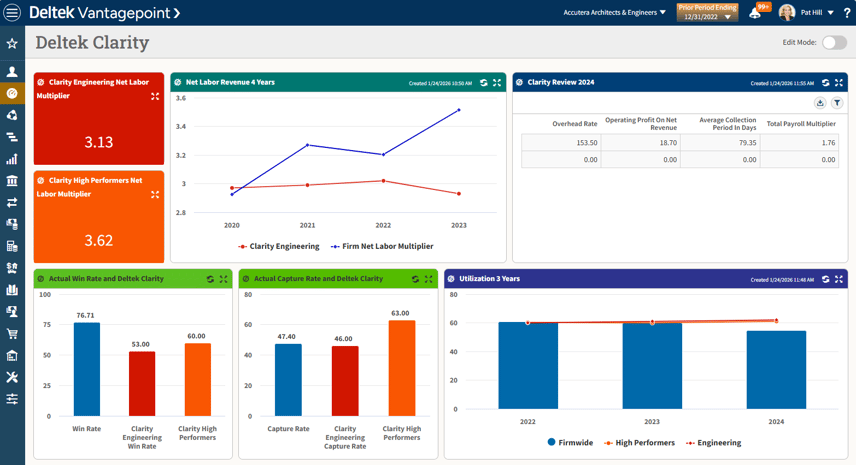Open the hamburger navigation menu

(x=12, y=13)
